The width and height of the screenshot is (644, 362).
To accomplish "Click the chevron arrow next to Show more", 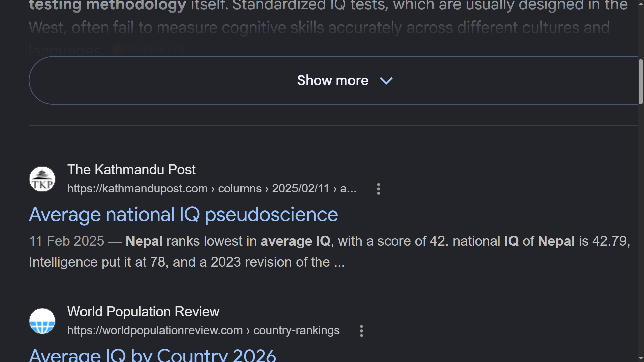I will coord(386,81).
